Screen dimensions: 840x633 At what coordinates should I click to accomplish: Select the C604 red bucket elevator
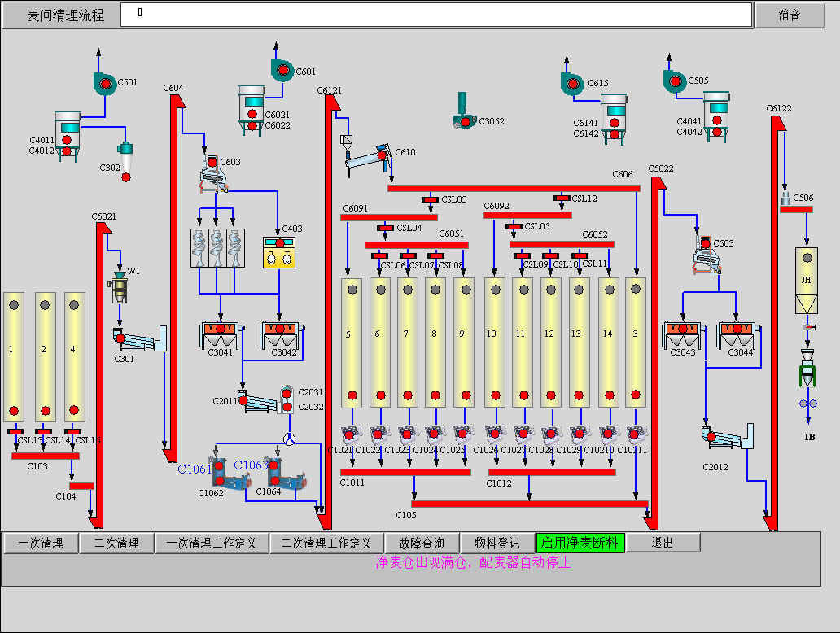[173, 277]
